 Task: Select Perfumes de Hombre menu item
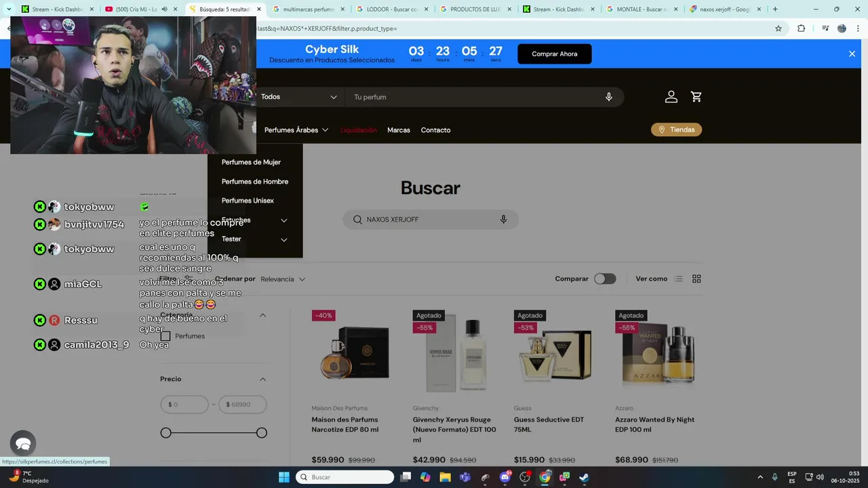(x=255, y=182)
